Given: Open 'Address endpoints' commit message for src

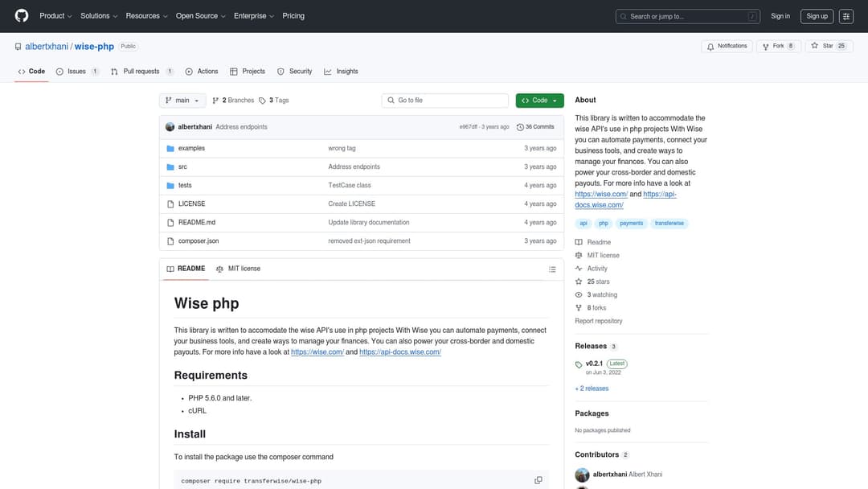Looking at the screenshot, I should [x=354, y=166].
